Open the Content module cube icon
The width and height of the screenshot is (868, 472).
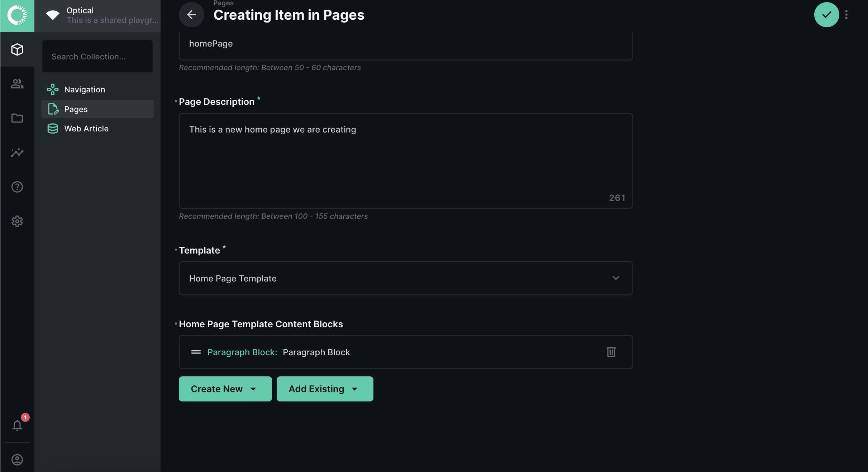click(17, 49)
